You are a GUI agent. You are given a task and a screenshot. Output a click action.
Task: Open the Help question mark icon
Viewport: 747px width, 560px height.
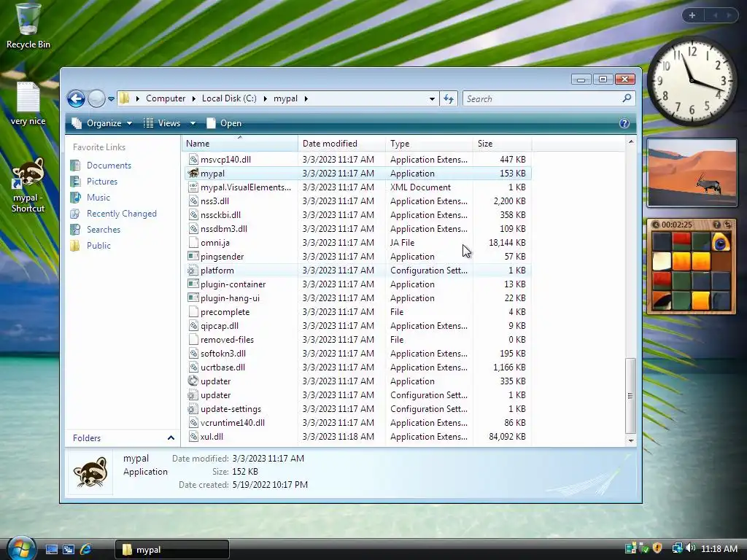click(x=624, y=123)
